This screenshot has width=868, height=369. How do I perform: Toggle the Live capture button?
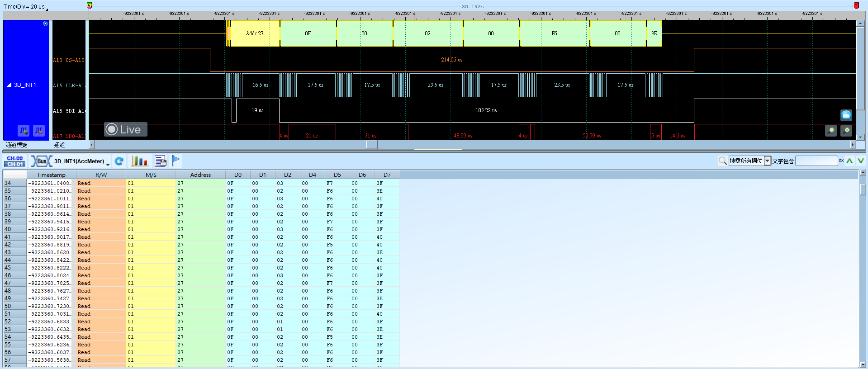125,130
